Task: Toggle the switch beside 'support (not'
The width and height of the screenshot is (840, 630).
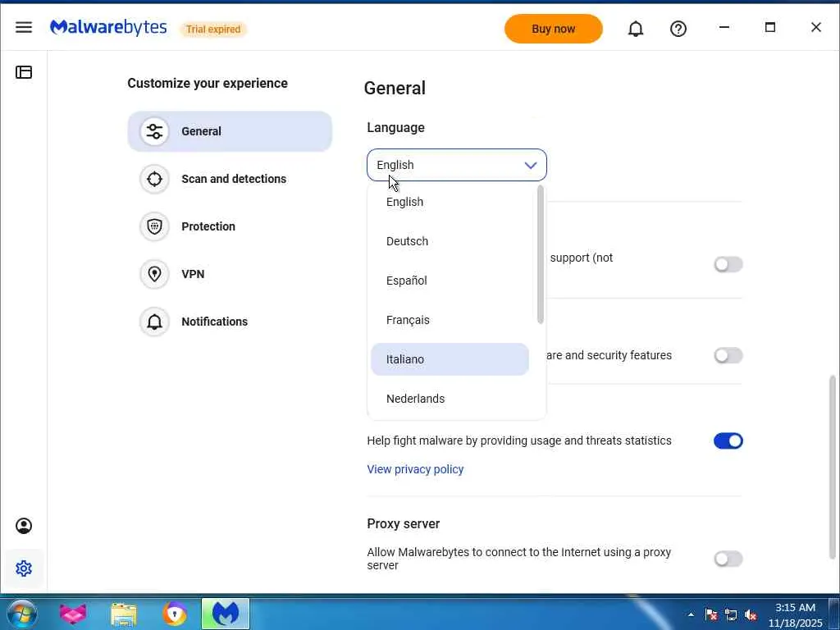Action: pyautogui.click(x=728, y=264)
